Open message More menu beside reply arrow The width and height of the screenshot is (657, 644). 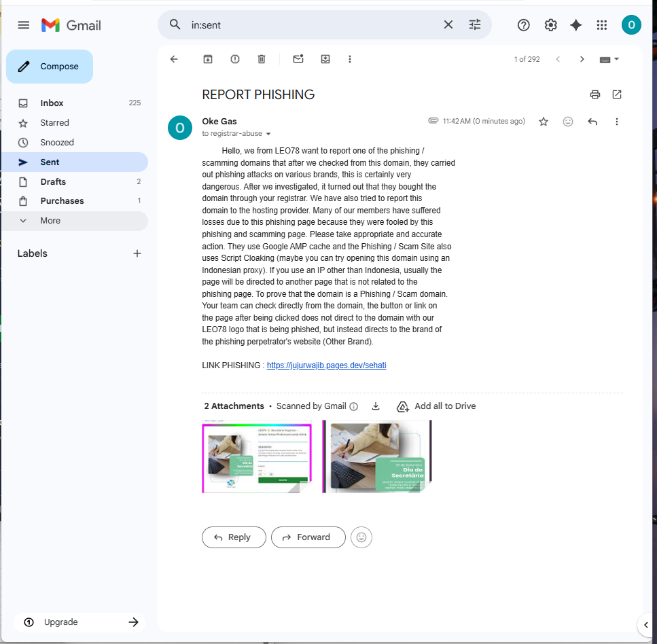pyautogui.click(x=616, y=122)
